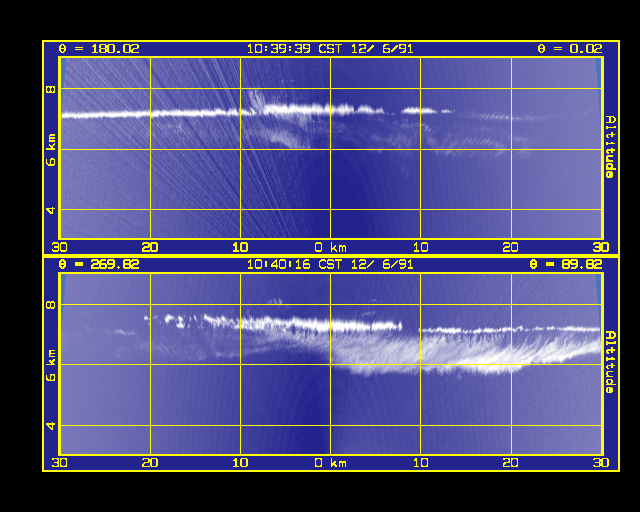
Task: Click the 10 label on the θ = 180.02 side
Action: tap(240, 247)
